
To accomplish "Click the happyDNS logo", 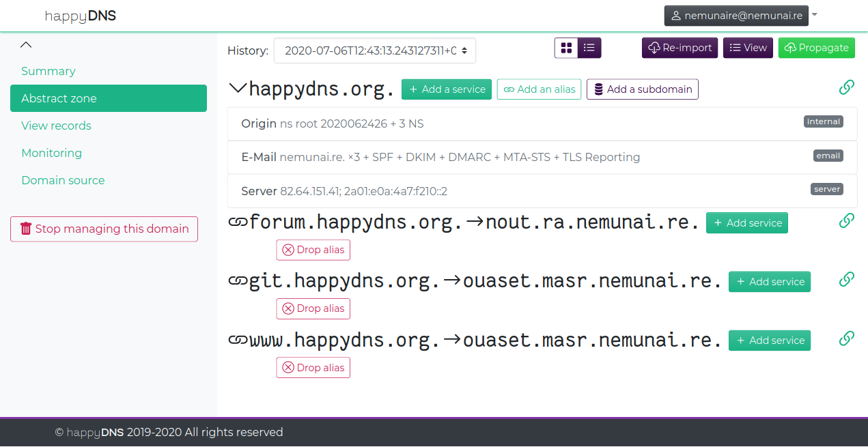I will (x=81, y=16).
